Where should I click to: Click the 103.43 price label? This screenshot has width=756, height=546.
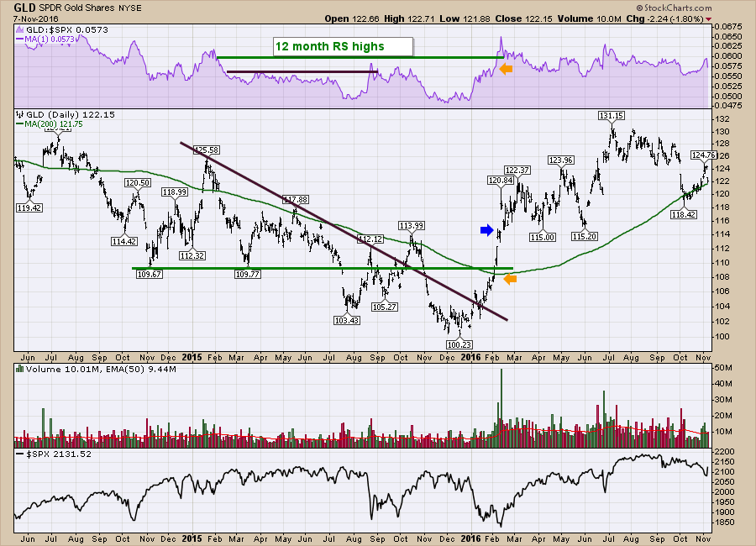pos(347,320)
